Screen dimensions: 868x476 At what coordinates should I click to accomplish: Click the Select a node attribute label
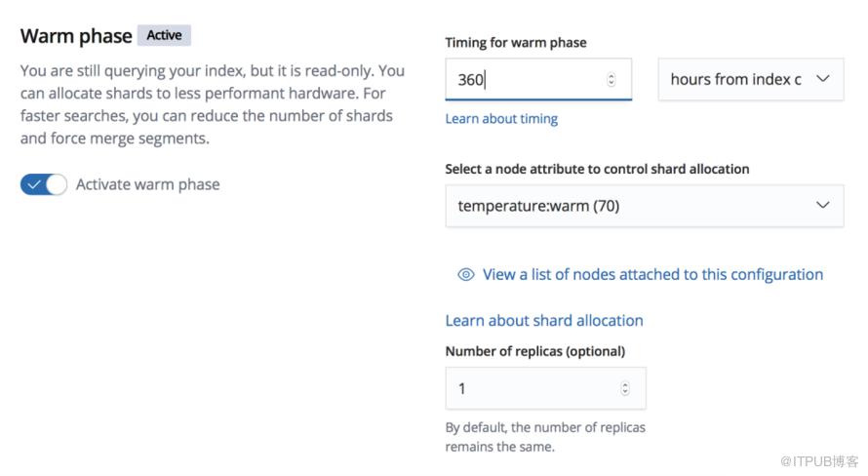click(597, 169)
